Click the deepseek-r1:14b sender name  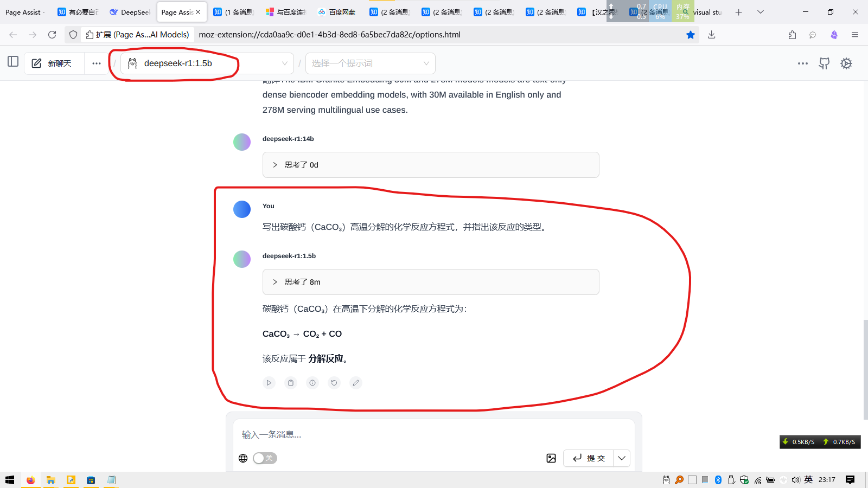click(288, 139)
